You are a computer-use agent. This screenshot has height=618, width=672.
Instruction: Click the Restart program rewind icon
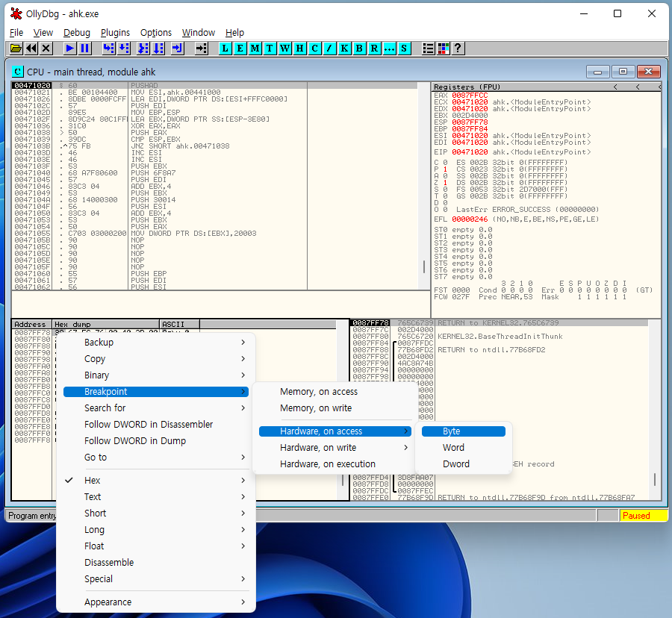click(x=31, y=49)
